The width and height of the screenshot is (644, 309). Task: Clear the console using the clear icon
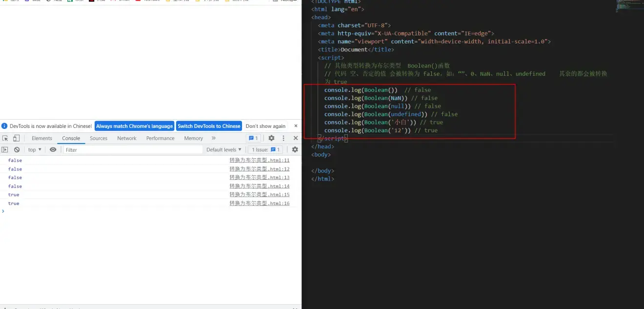coord(17,149)
